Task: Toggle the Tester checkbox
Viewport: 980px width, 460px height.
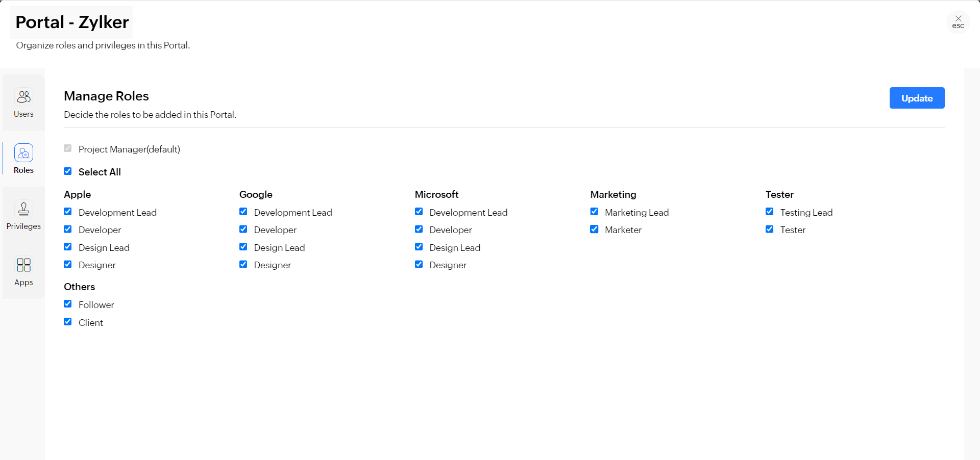Action: coord(770,229)
